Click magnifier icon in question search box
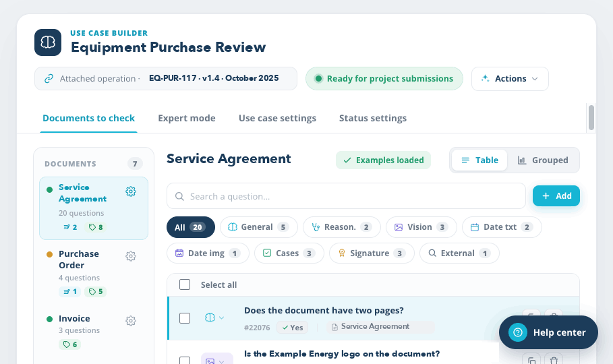Screen dimensions: 613x364 pos(179,196)
